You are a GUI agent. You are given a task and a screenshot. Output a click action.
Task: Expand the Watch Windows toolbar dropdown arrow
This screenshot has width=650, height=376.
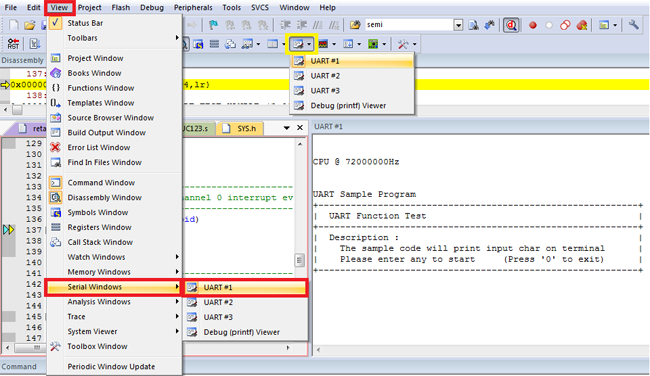coord(258,44)
